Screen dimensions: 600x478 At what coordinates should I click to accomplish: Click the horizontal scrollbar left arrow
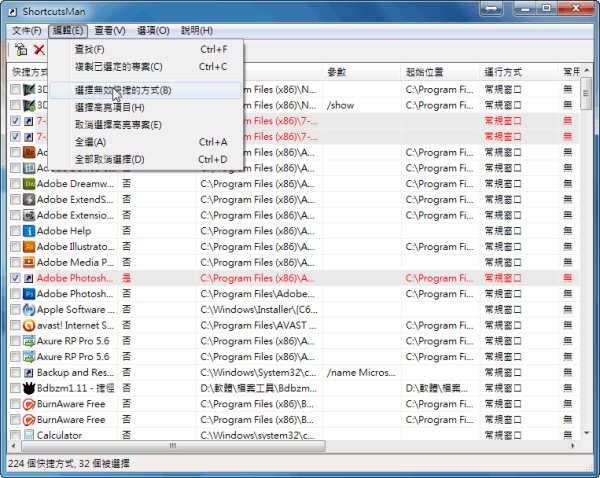(13, 446)
